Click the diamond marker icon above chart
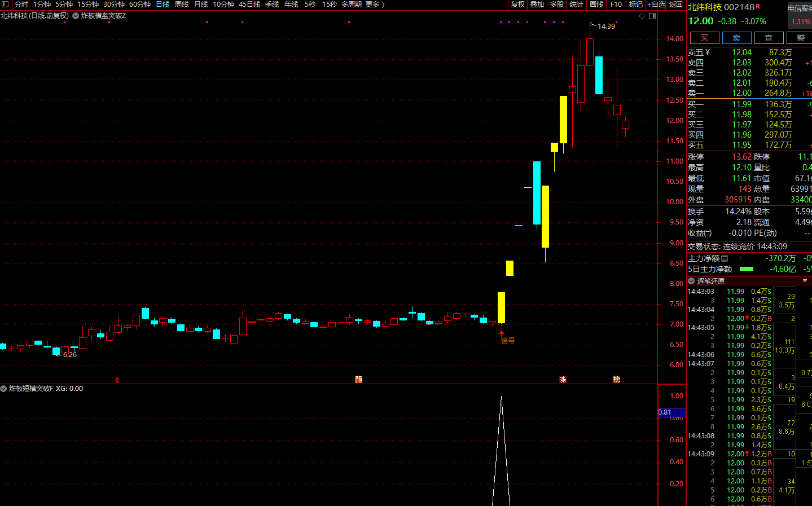This screenshot has height=506, width=812. coord(642,16)
